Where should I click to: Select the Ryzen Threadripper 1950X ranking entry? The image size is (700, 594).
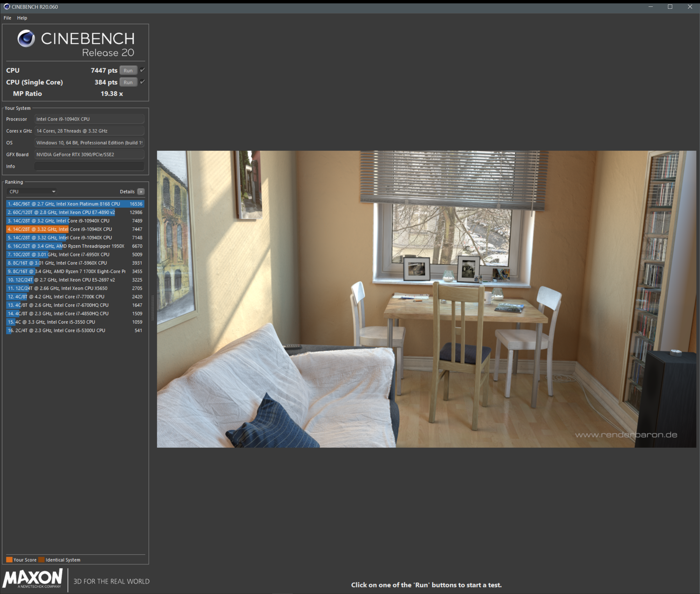75,246
